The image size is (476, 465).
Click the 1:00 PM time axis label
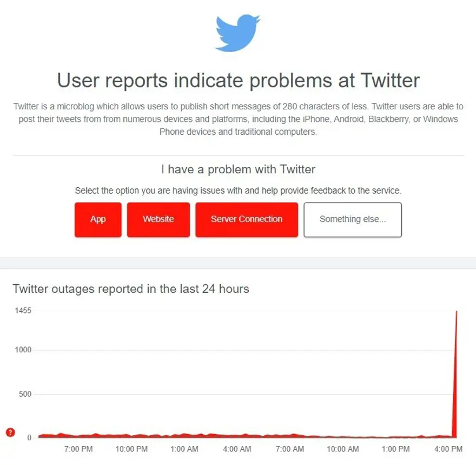pos(395,449)
